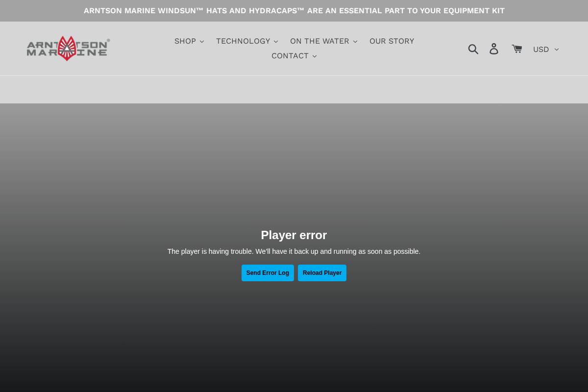This screenshot has height=392, width=588.
Task: Click the player trouble message text
Action: [x=294, y=251]
